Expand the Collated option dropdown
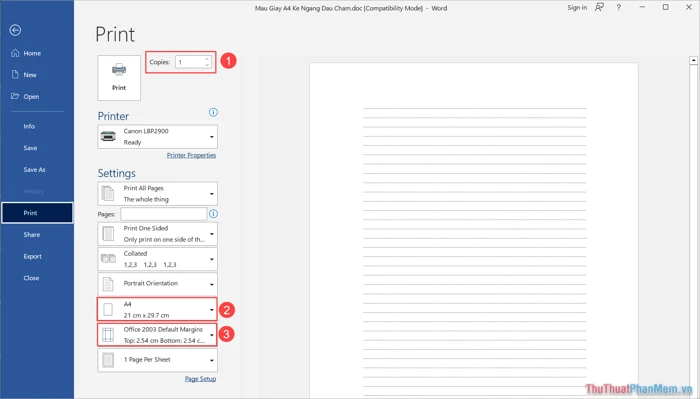The width and height of the screenshot is (700, 399). [158, 259]
